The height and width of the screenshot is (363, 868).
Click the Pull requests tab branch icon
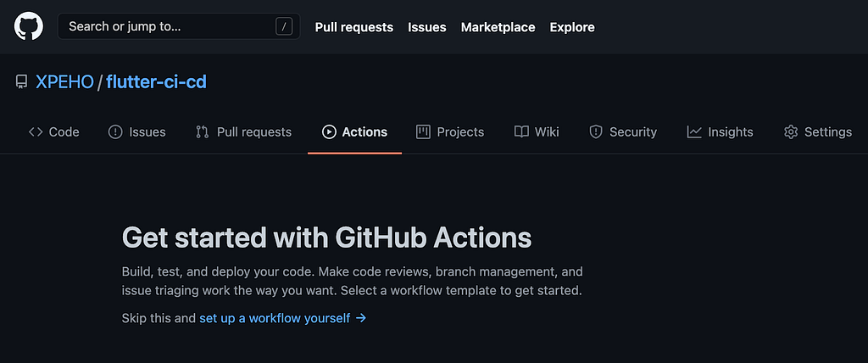(x=202, y=131)
